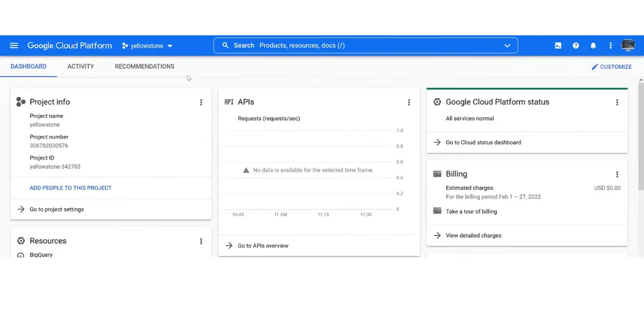Screen dimensions: 644x322
Task: Click the API icon in APIs card
Action: (229, 102)
